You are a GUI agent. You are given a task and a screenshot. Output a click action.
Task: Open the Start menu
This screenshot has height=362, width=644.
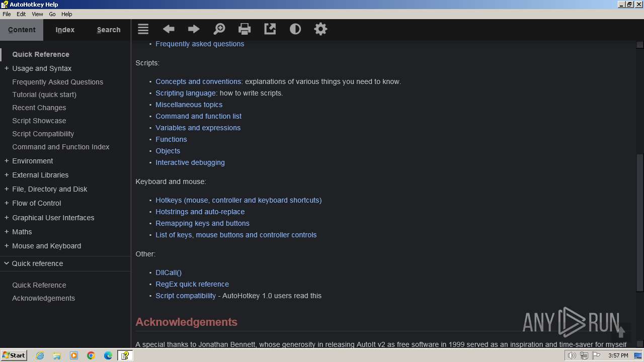point(14,355)
